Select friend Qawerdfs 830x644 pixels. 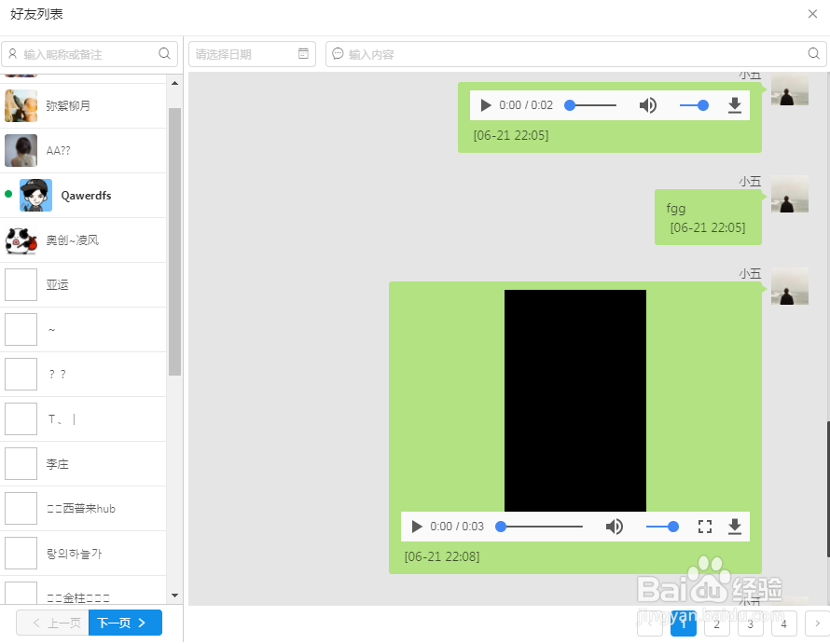coord(84,196)
